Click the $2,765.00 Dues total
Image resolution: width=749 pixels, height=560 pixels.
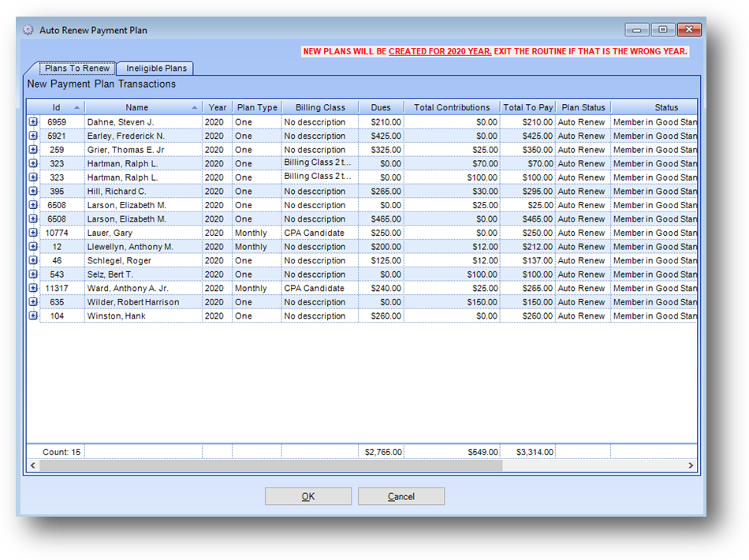pos(381,452)
